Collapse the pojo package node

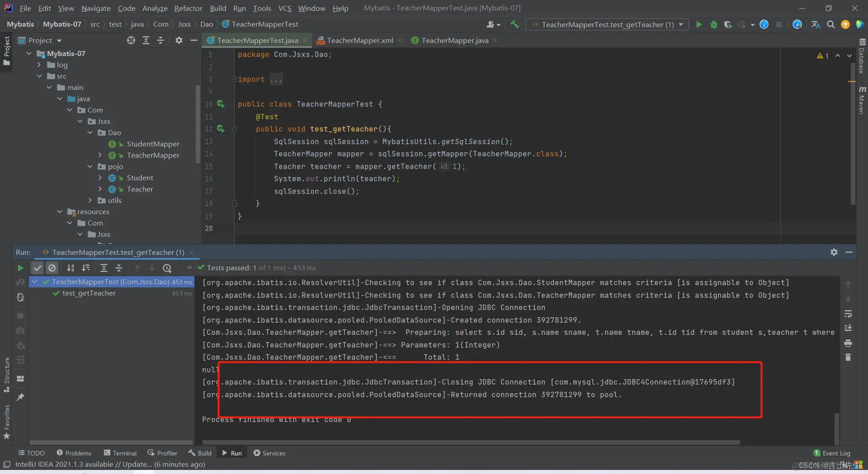coord(90,166)
